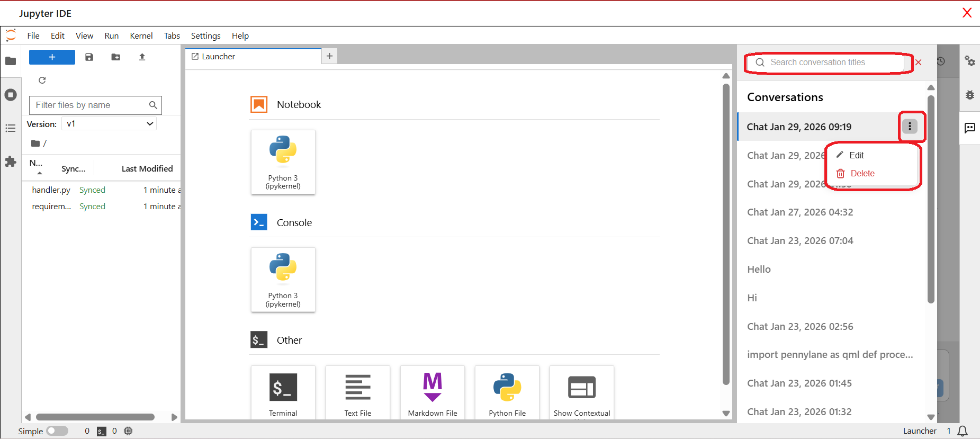Open the Terminal launcher card
The height and width of the screenshot is (439, 980).
(283, 392)
